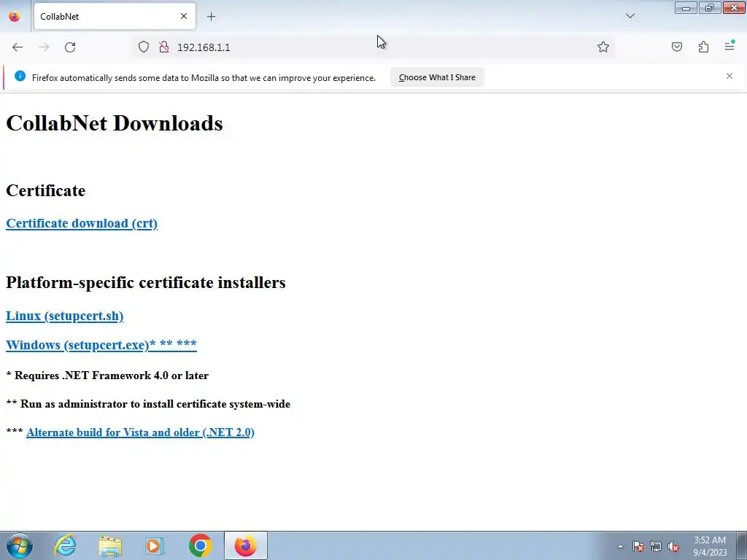This screenshot has width=747, height=560.
Task: Launch Google Chrome from taskbar
Action: click(x=200, y=545)
